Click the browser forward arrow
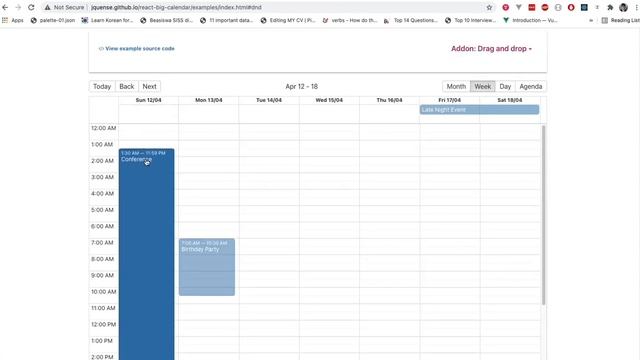 tap(18, 7)
